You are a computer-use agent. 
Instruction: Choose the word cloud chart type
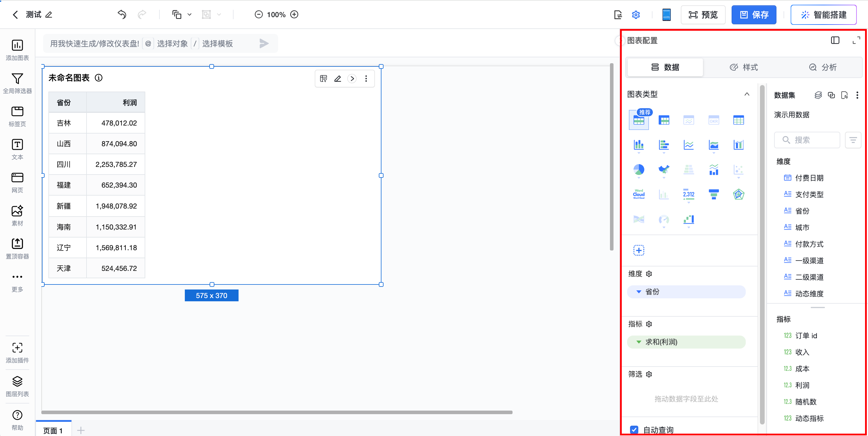point(639,194)
